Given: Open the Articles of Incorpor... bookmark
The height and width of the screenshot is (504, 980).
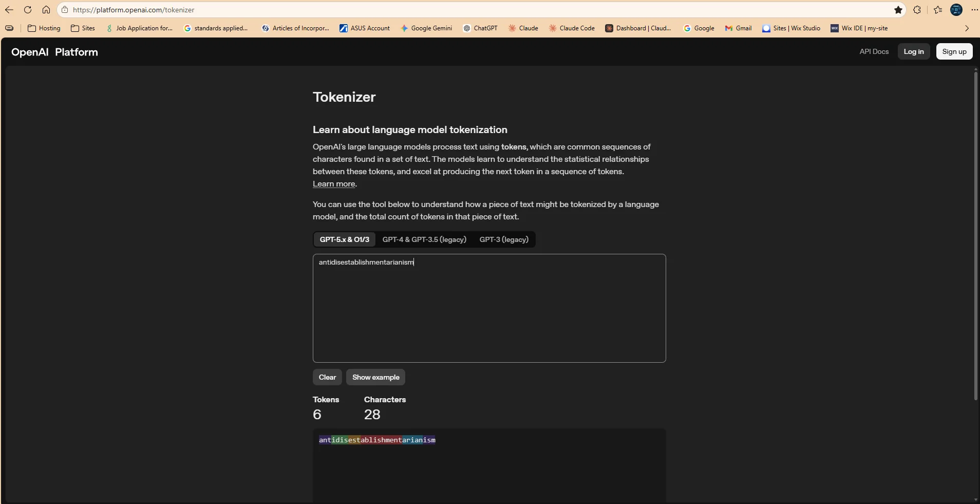Looking at the screenshot, I should (295, 28).
